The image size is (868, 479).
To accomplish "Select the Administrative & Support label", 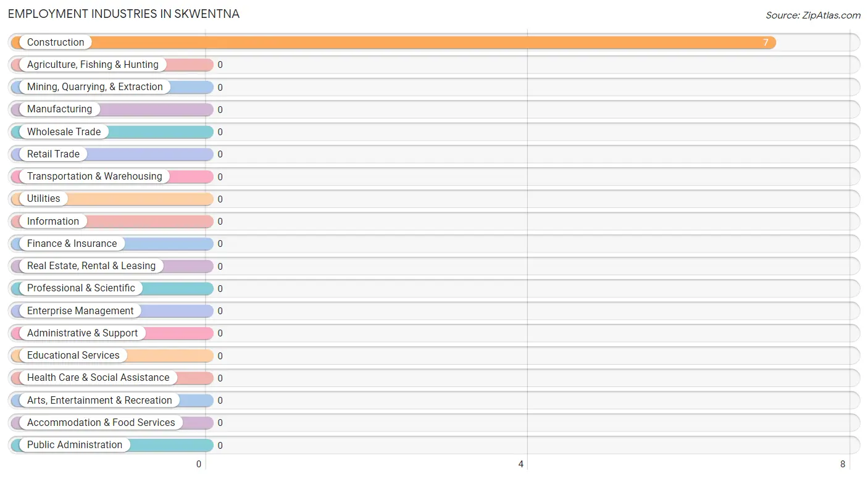I will pyautogui.click(x=83, y=333).
